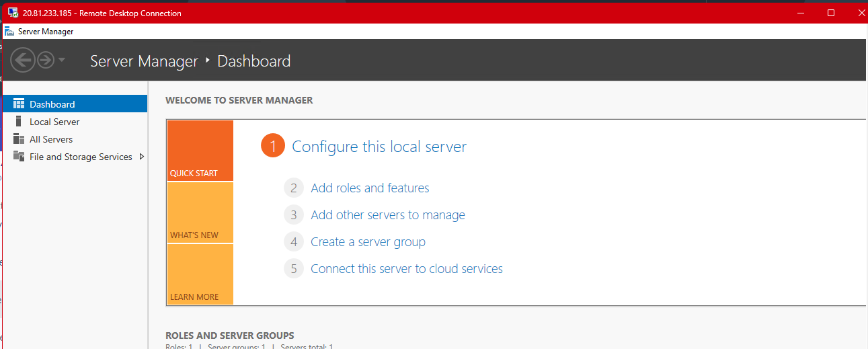This screenshot has width=868, height=349.
Task: Click the step 5 number circle
Action: [x=294, y=269]
